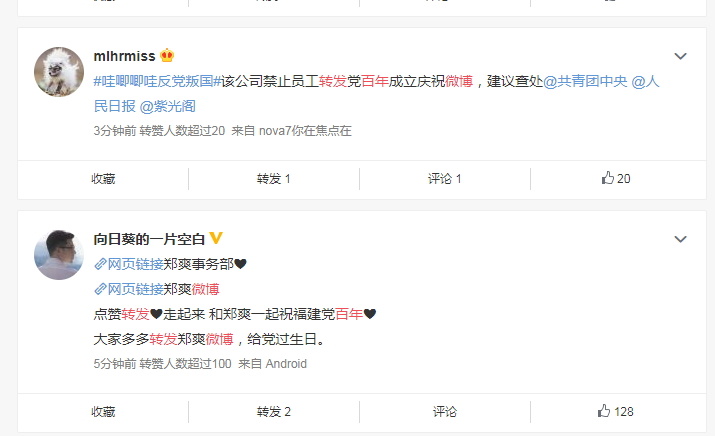Image resolution: width=715 pixels, height=436 pixels.
Task: Click crown badge next to mlhrmiss
Action: pos(167,56)
